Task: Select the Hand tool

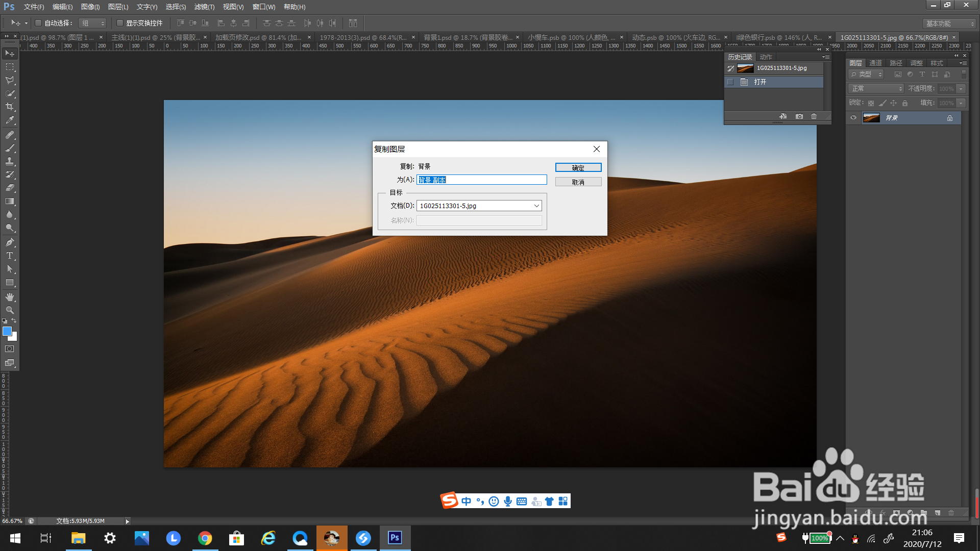Action: click(10, 297)
